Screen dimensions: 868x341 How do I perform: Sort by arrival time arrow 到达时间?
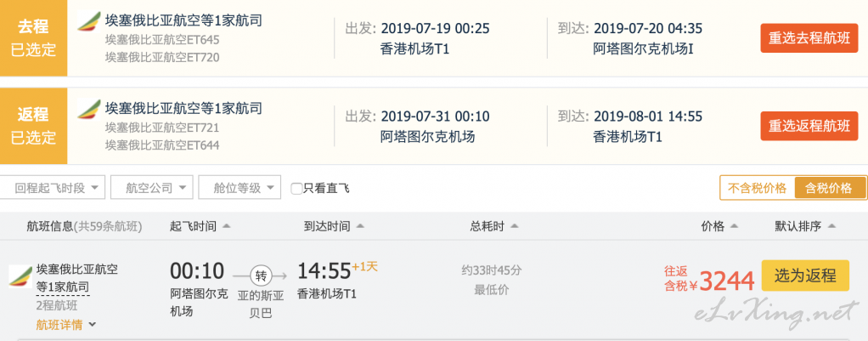(360, 226)
